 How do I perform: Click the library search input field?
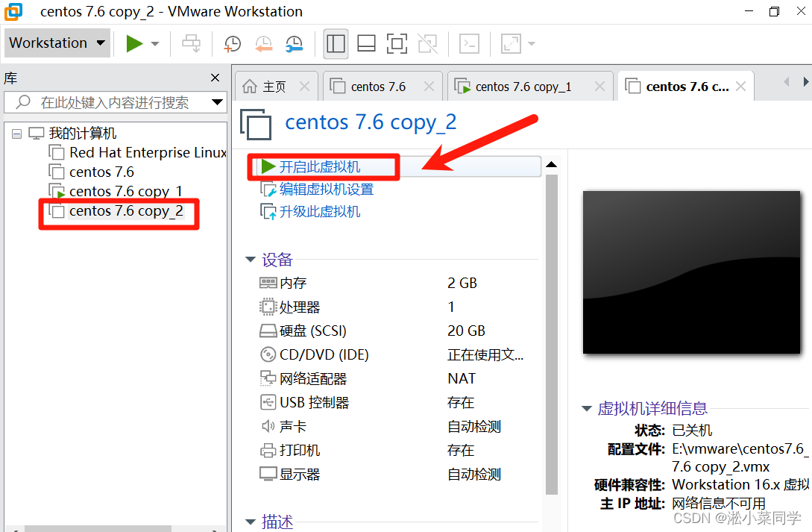tap(114, 102)
